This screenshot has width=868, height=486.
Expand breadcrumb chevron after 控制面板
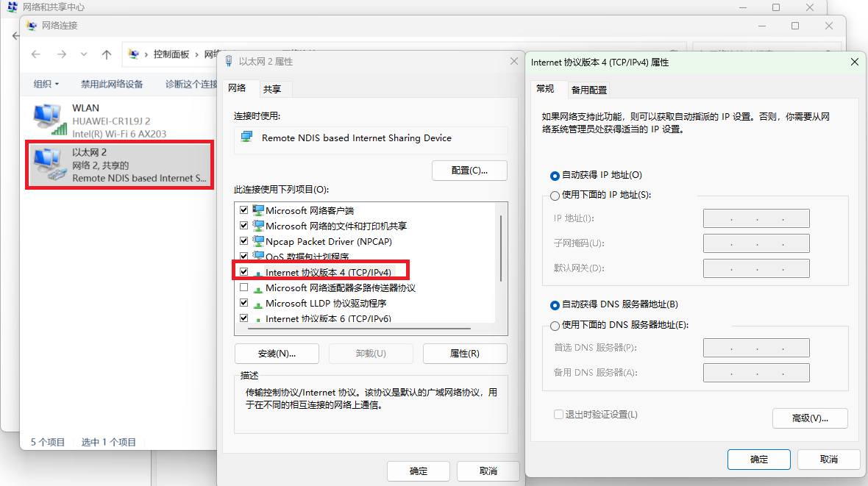tap(196, 54)
